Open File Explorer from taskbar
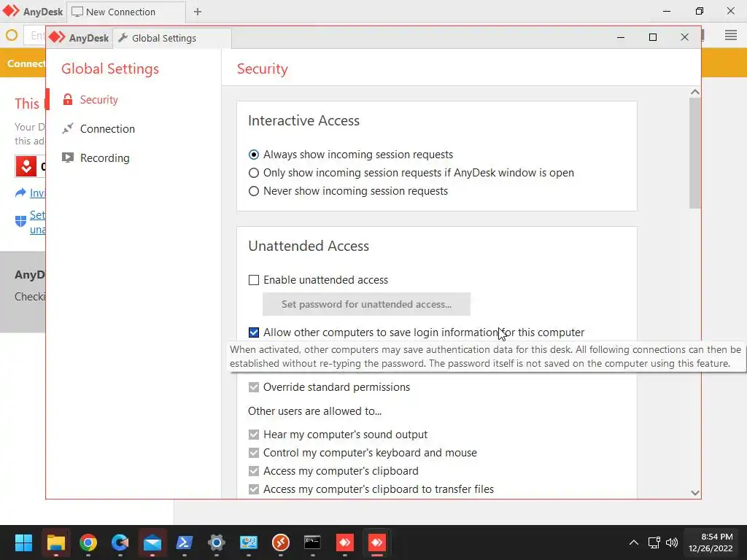The height and width of the screenshot is (560, 747). 55,542
